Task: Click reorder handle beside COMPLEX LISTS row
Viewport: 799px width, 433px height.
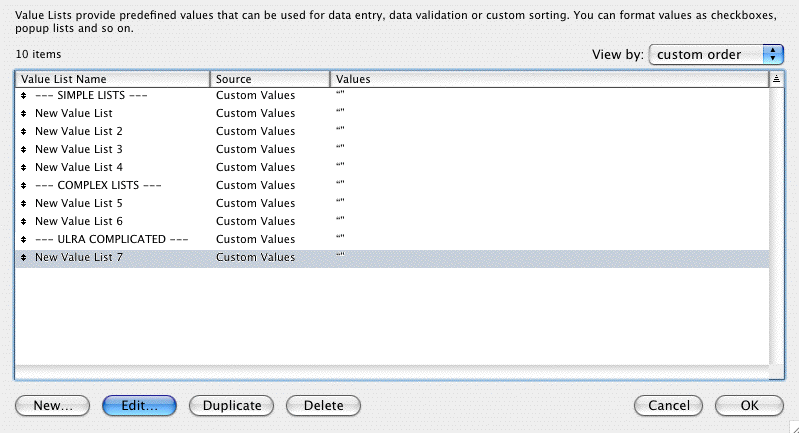Action: [x=23, y=185]
